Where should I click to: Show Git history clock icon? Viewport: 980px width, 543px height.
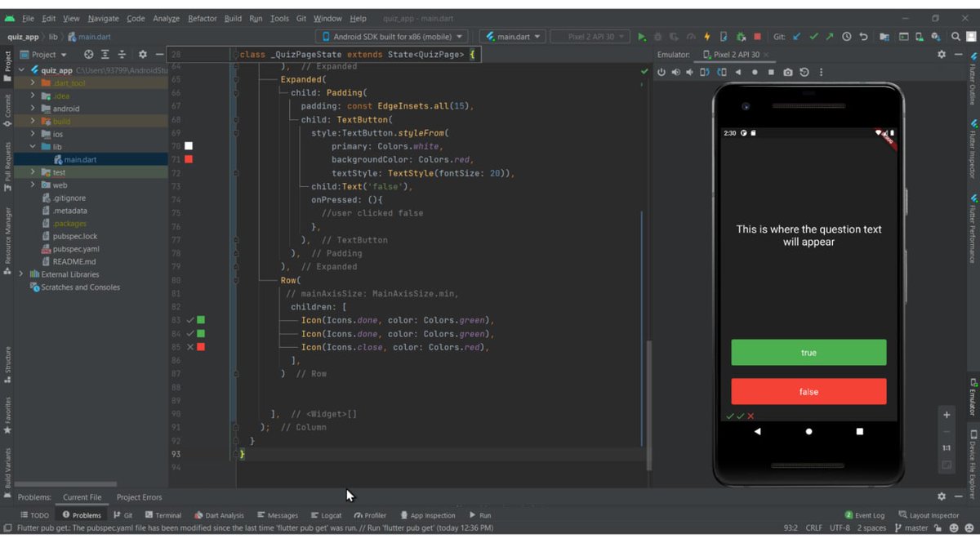[x=847, y=37]
